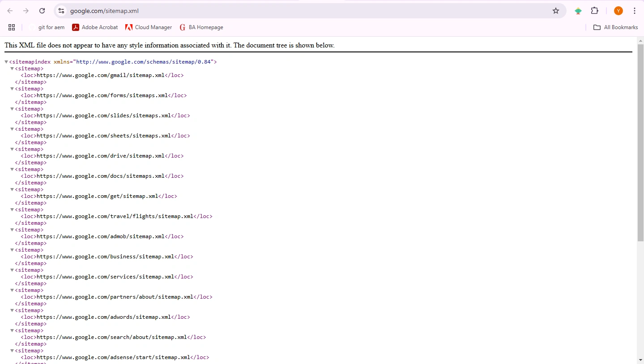Viewport: 644px width, 364px height.
Task: Click the sheets/sitemaps.xml URL text
Action: click(x=104, y=136)
